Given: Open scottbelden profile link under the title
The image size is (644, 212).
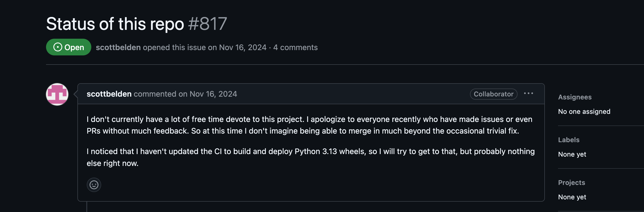Looking at the screenshot, I should 118,47.
